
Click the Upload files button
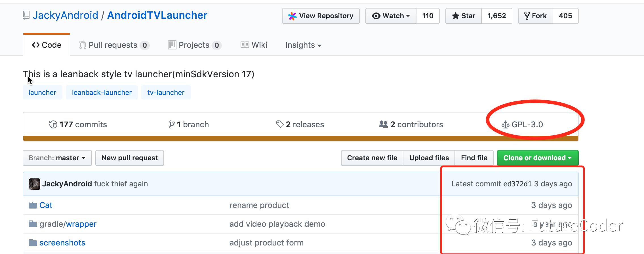click(429, 158)
